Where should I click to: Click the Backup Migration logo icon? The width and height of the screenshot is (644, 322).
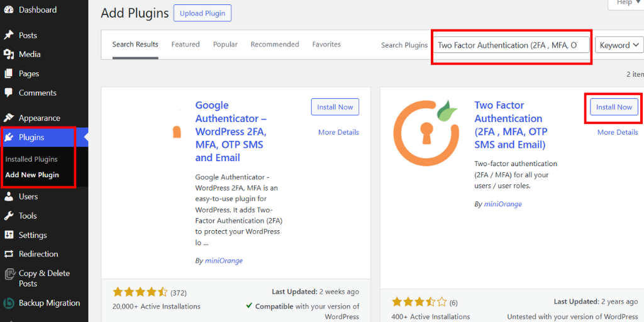(x=9, y=304)
